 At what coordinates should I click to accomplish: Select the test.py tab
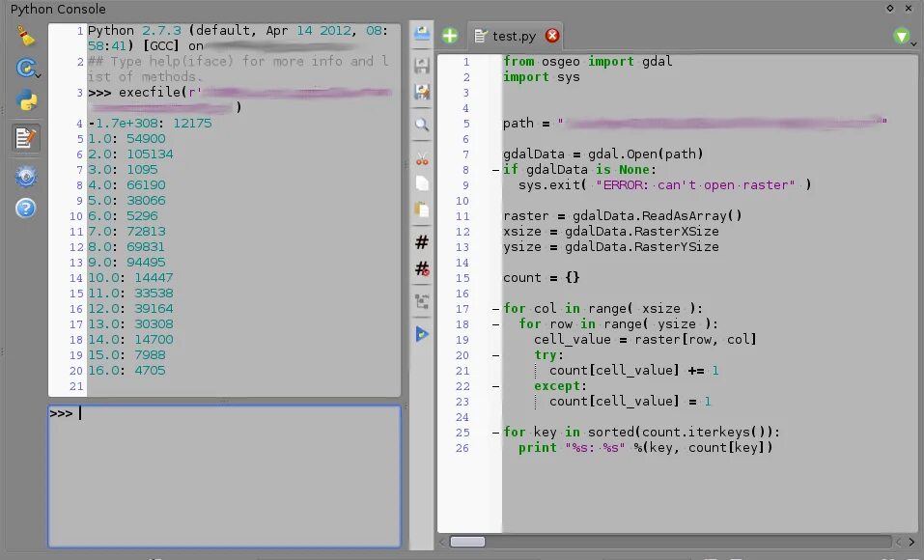(x=515, y=36)
